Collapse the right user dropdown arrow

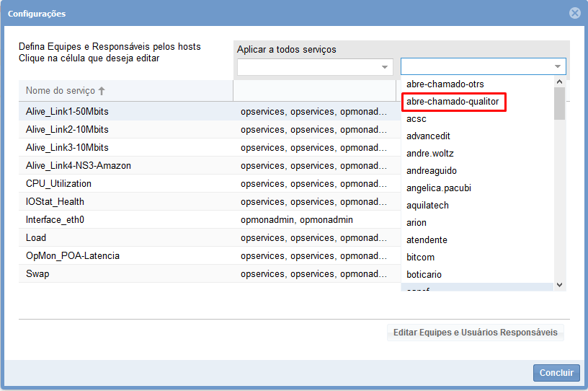tap(557, 67)
